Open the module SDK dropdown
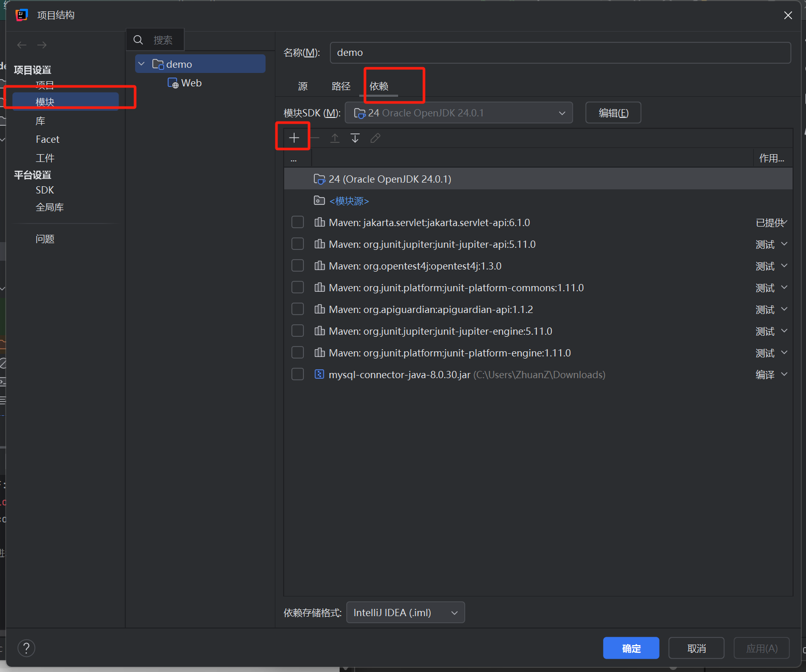806x672 pixels. 459,113
